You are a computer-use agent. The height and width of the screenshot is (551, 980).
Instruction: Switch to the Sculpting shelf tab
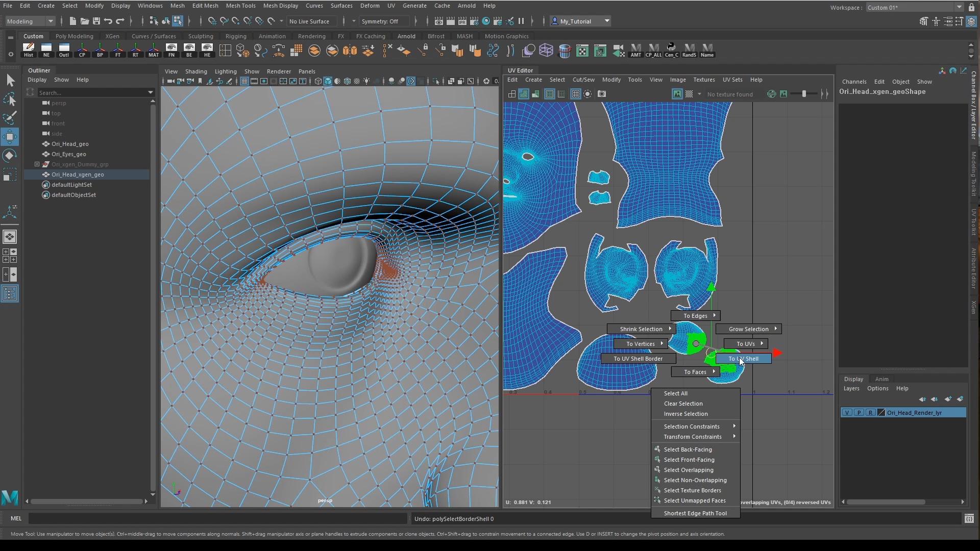[x=200, y=36]
